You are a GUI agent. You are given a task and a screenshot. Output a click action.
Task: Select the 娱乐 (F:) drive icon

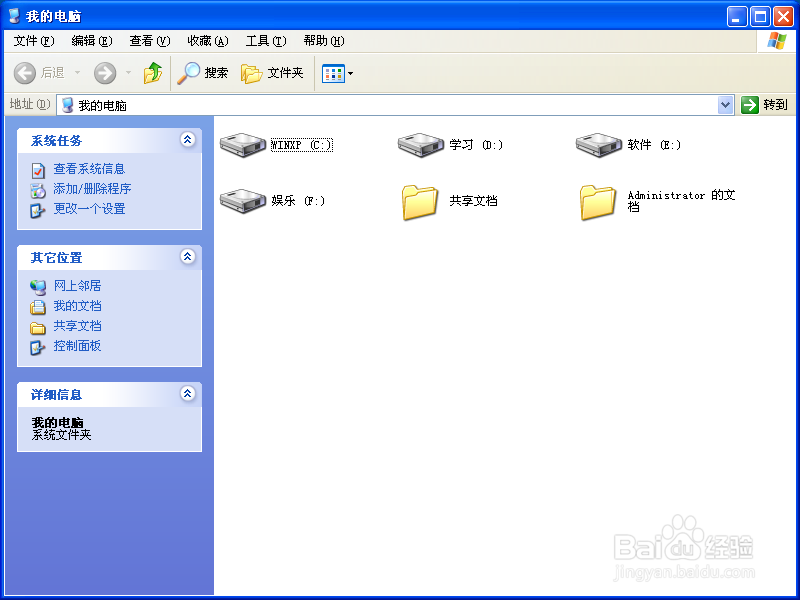coord(243,201)
